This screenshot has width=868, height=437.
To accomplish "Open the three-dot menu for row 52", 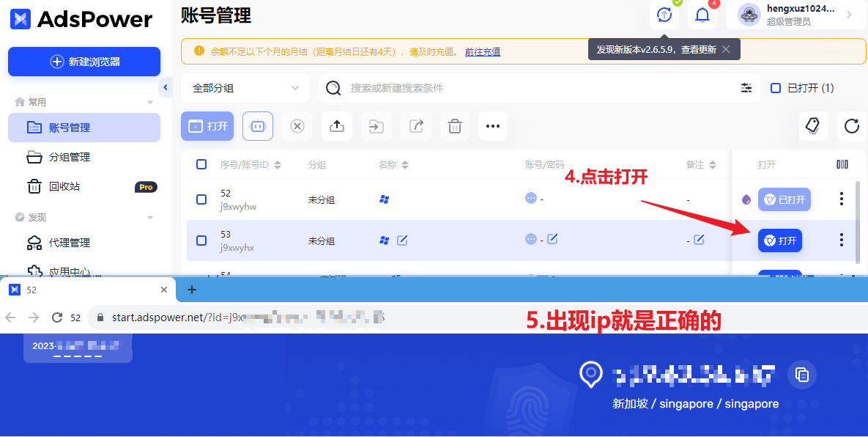I will coord(842,199).
